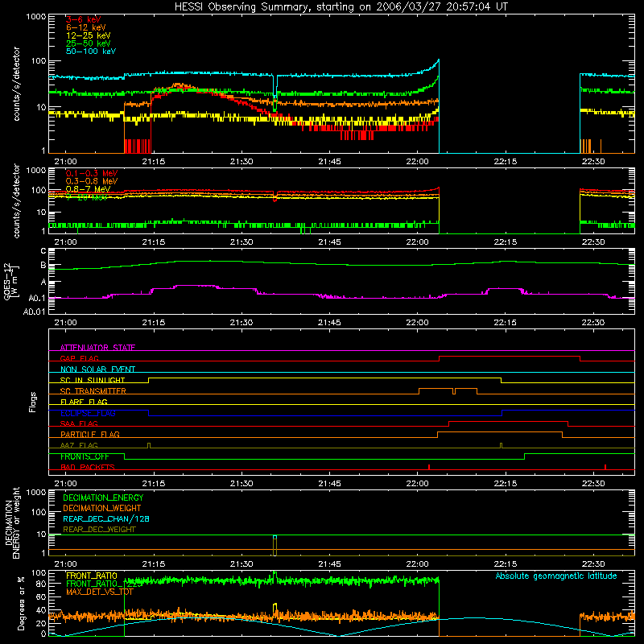
Task: Click the REAR_DEC_WEIGHT legend label
Action: (99, 530)
